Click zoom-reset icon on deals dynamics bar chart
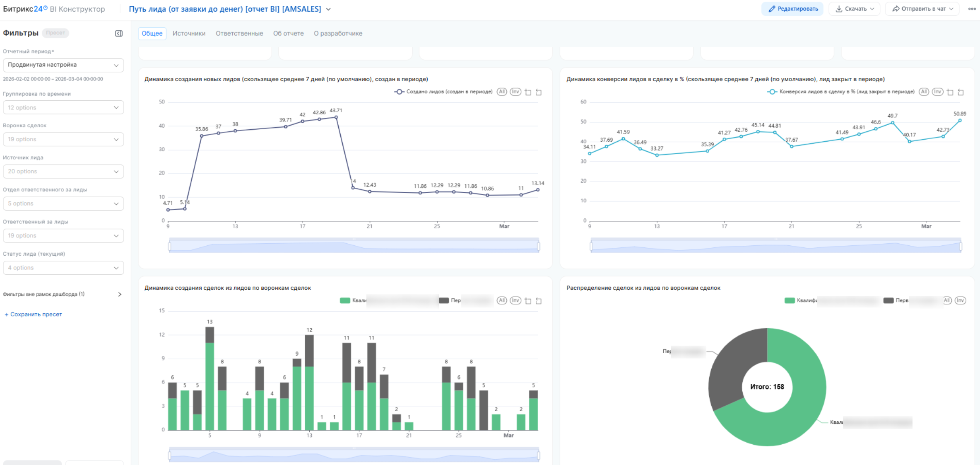 pos(539,301)
